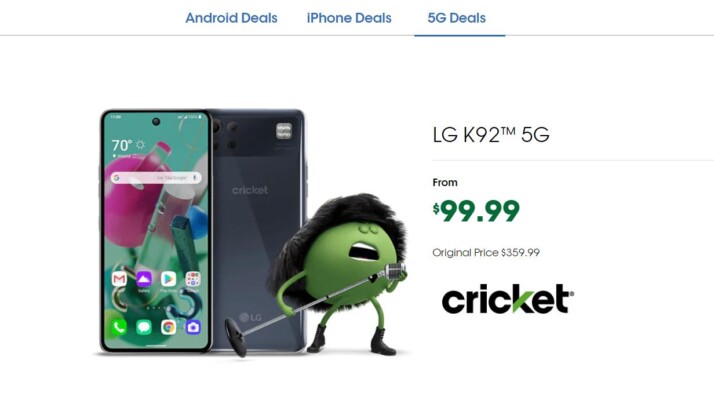Tap the Messages icon on phone dock
Viewport: 714px width, 400px height.
coord(144,327)
